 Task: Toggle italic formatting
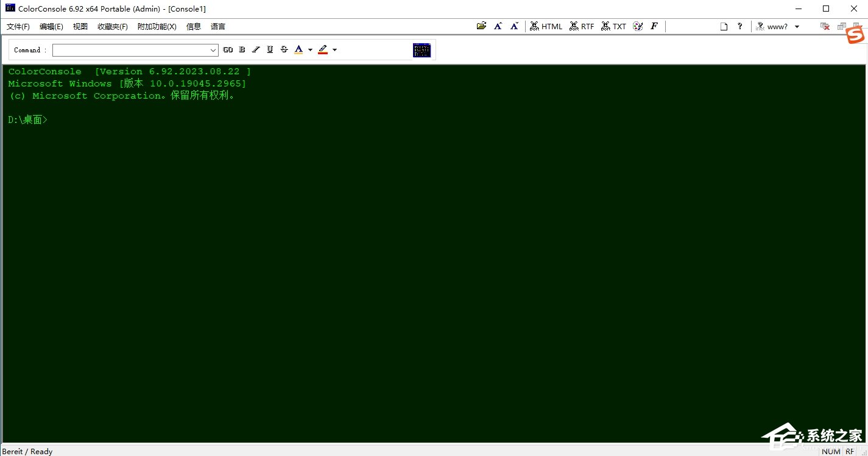[256, 50]
